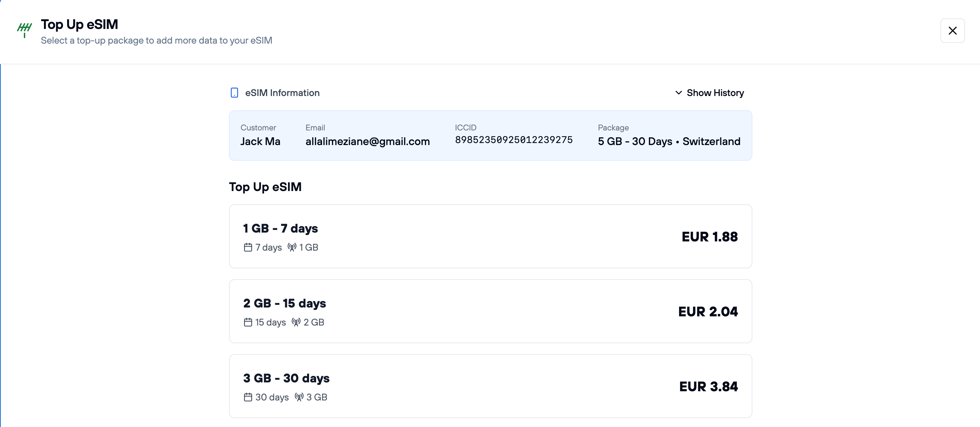Viewport: 980px width, 427px height.
Task: Click the ICCID number value
Action: (514, 140)
